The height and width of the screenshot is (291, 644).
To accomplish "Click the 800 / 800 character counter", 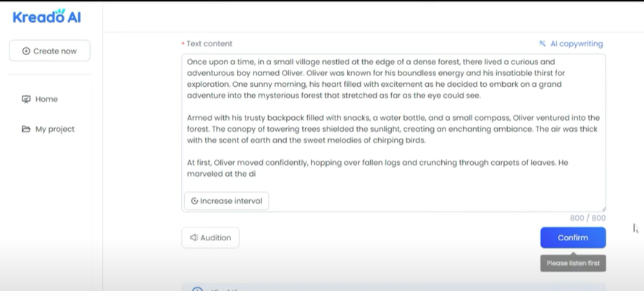I will pos(587,218).
